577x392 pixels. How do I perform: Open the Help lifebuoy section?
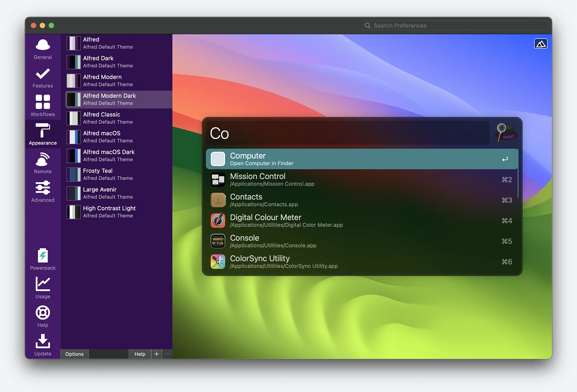tap(43, 316)
